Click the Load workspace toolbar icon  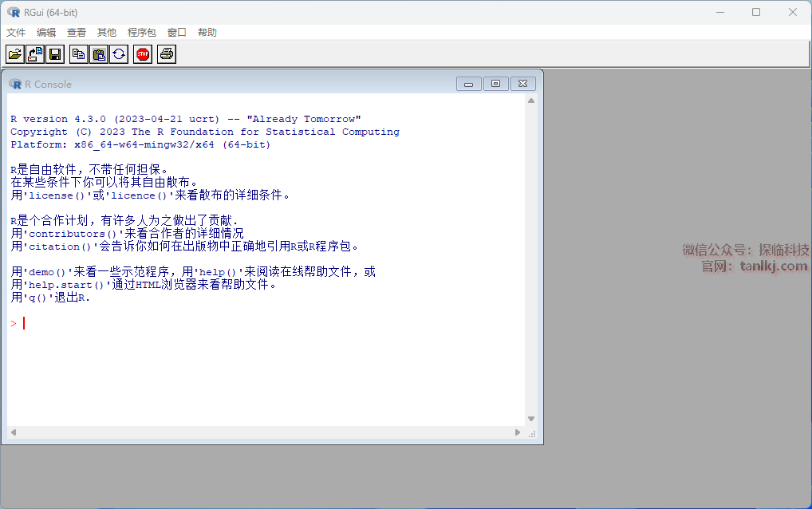click(35, 53)
